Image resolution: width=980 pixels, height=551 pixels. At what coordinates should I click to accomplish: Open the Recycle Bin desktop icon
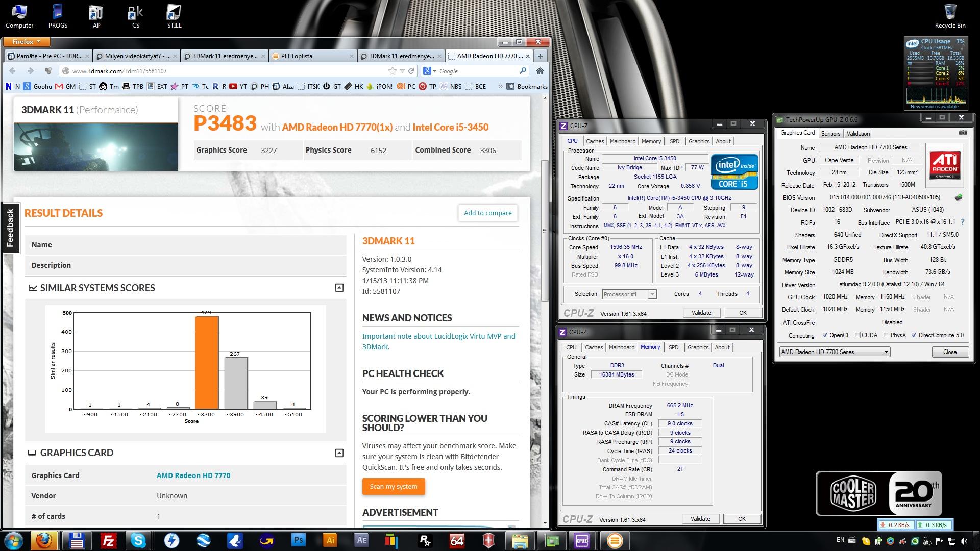950,16
